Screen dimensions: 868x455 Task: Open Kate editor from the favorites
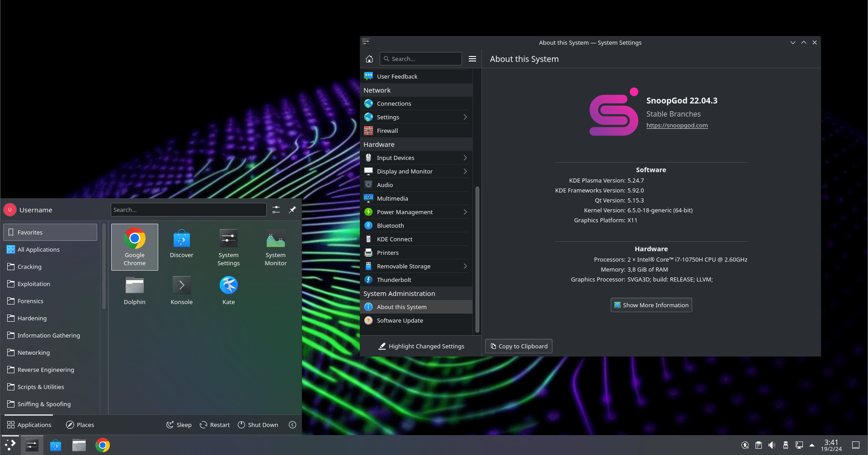pos(229,291)
